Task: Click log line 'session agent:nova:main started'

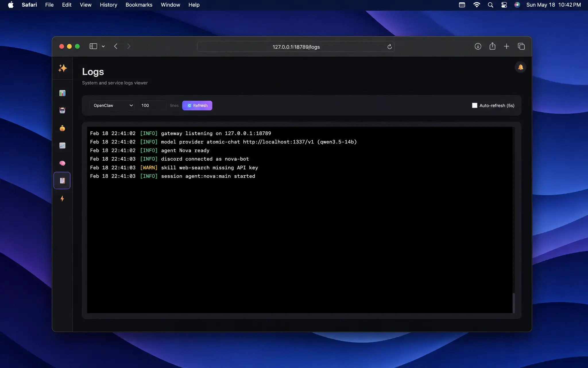Action: click(x=173, y=176)
